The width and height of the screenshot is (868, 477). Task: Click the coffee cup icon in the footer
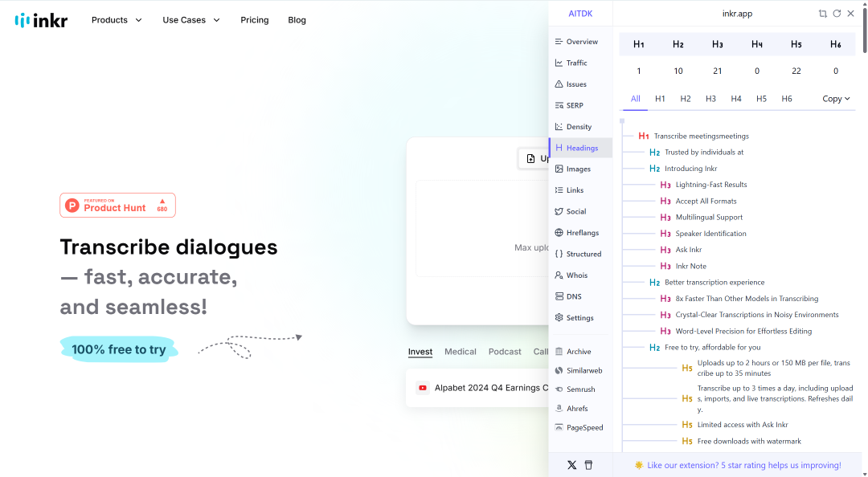pos(588,466)
